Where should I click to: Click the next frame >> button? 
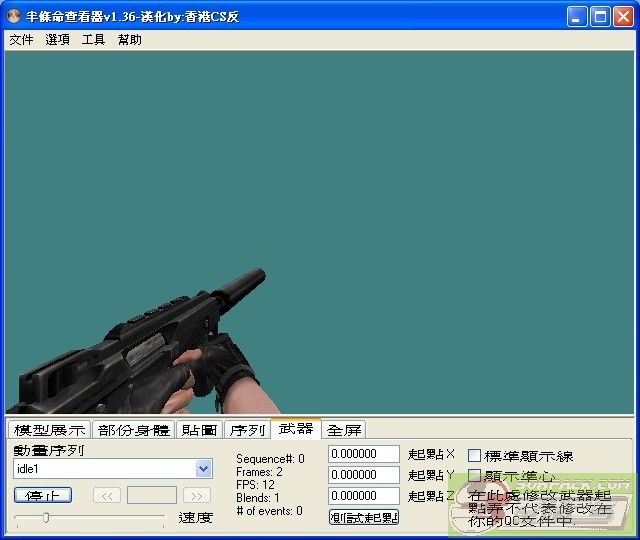[x=197, y=496]
